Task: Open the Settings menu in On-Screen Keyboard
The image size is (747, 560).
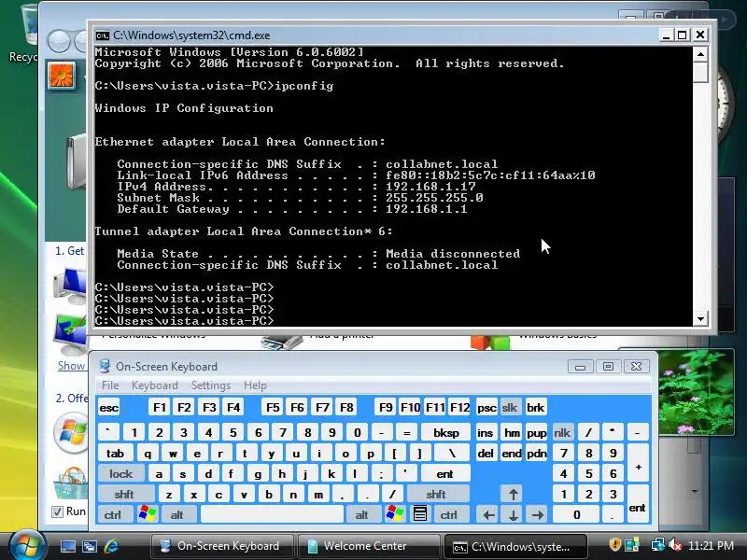Action: [x=211, y=385]
